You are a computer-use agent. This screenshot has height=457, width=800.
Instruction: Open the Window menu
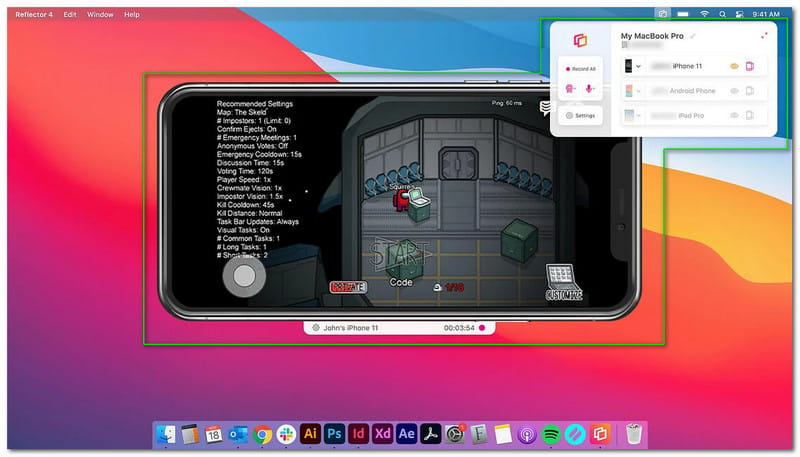coord(100,14)
